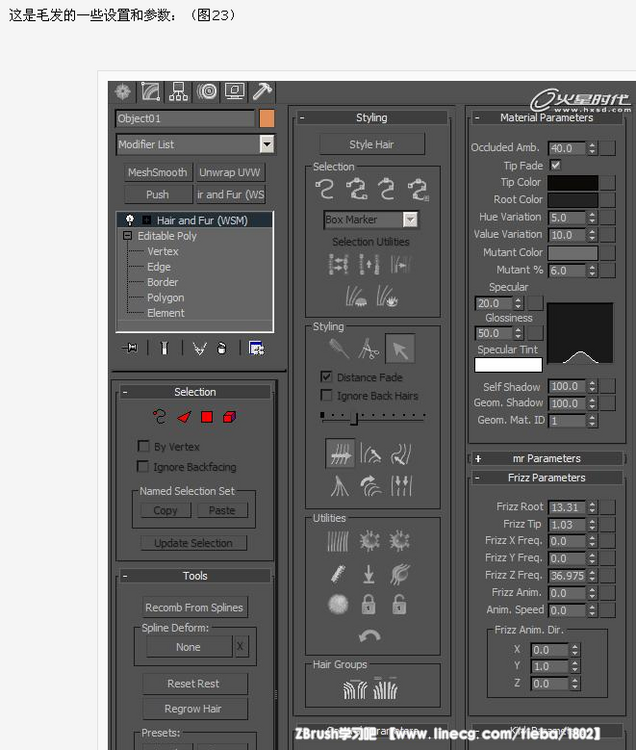Click the Spline Deform None button
This screenshot has width=636, height=750.
(x=188, y=647)
